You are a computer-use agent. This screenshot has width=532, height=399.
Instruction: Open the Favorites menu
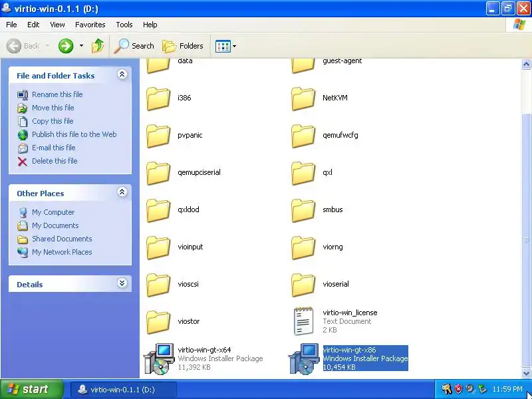[x=90, y=25]
